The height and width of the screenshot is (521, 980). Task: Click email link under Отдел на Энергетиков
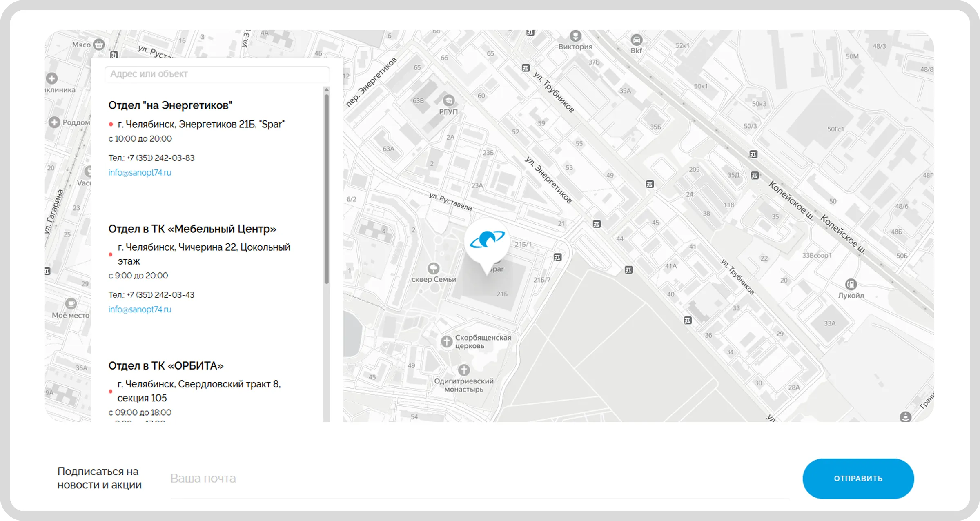pos(140,172)
